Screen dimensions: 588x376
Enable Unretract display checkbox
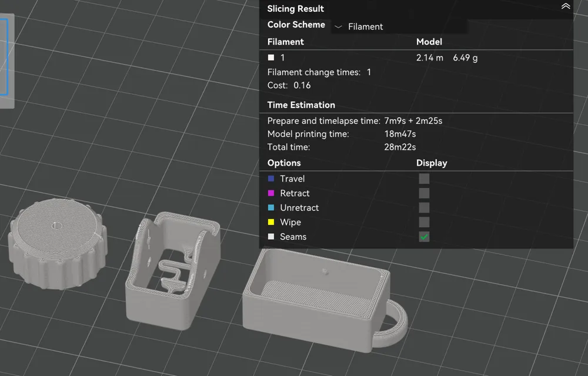pyautogui.click(x=424, y=208)
